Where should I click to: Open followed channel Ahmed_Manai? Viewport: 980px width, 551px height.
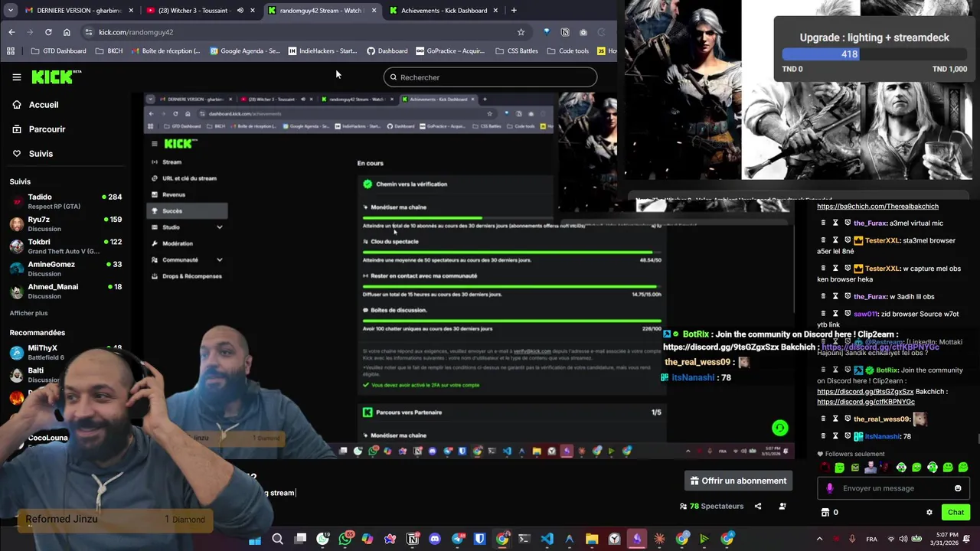[66, 291]
